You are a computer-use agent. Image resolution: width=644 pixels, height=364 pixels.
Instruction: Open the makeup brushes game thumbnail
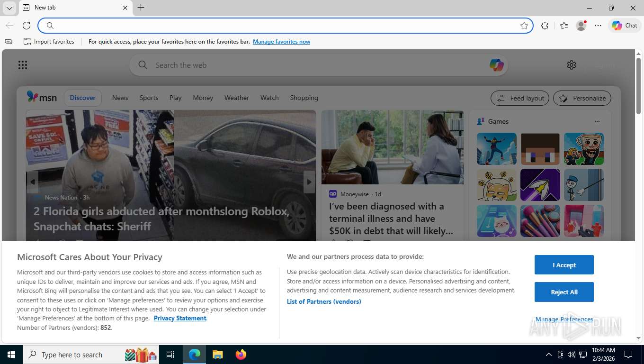(x=540, y=221)
